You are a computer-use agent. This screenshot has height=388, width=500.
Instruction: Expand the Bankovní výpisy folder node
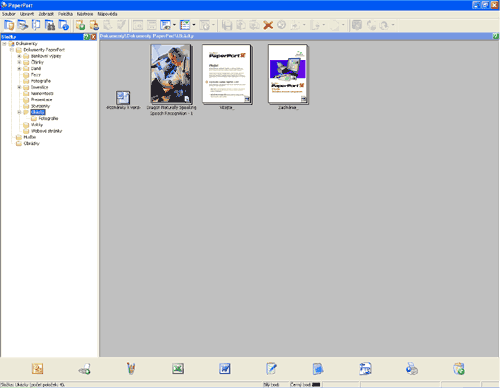tap(19, 56)
